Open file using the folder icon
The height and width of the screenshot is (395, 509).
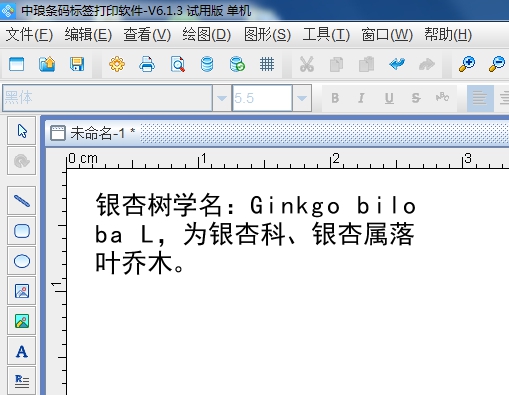click(47, 64)
